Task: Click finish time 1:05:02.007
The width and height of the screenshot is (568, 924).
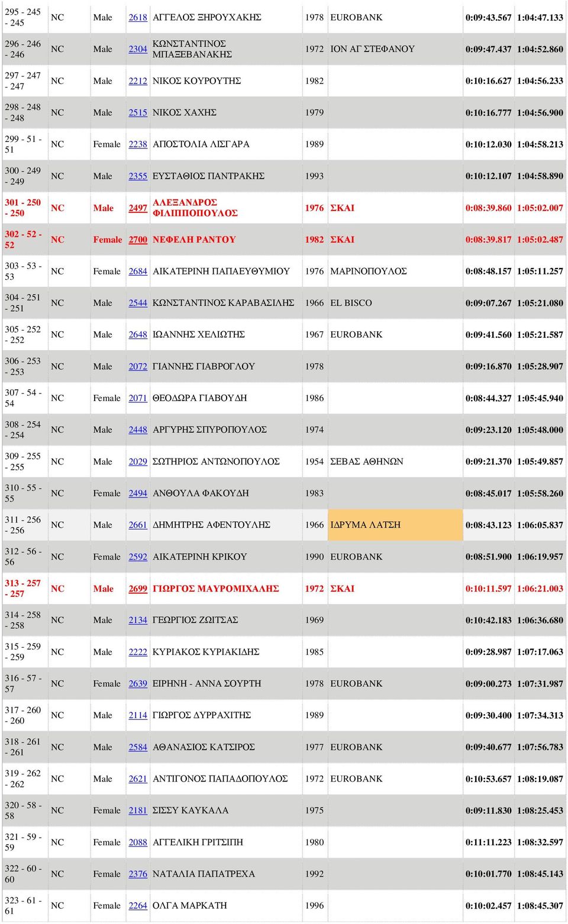Action: pos(540,208)
